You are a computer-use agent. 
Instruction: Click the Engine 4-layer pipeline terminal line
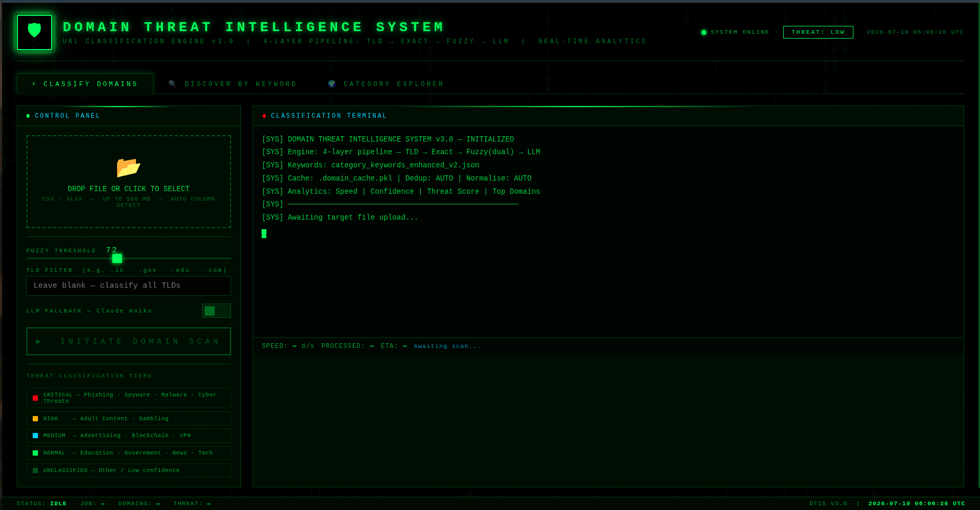tap(401, 152)
